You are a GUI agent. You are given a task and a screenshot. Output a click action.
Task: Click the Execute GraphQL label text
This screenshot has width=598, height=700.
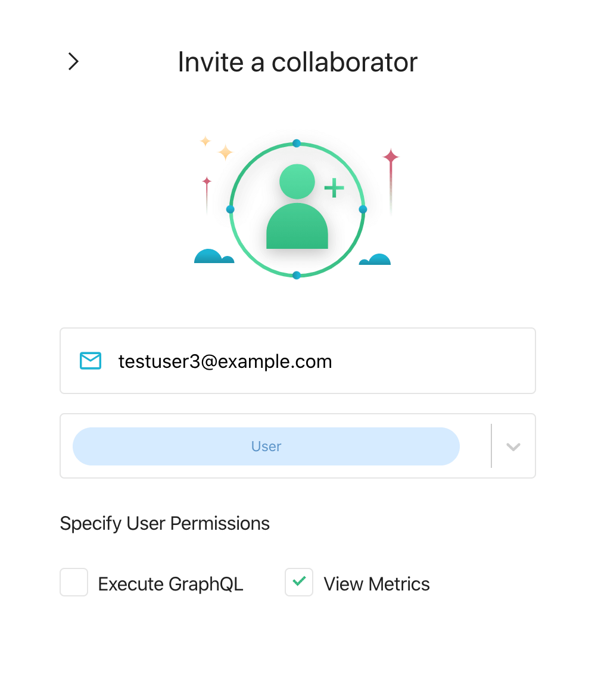[x=170, y=584]
